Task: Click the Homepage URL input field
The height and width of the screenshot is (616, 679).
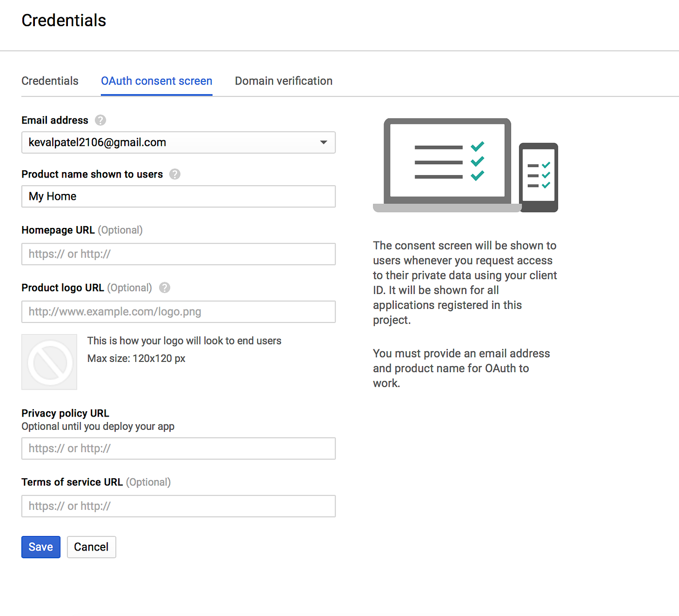Action: [178, 254]
